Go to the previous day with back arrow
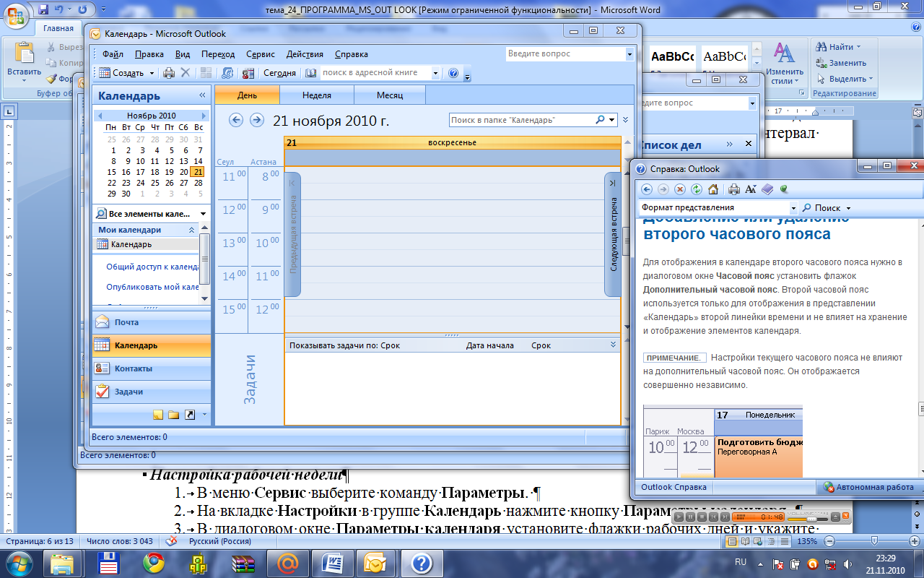The width and height of the screenshot is (924, 578). (x=235, y=120)
